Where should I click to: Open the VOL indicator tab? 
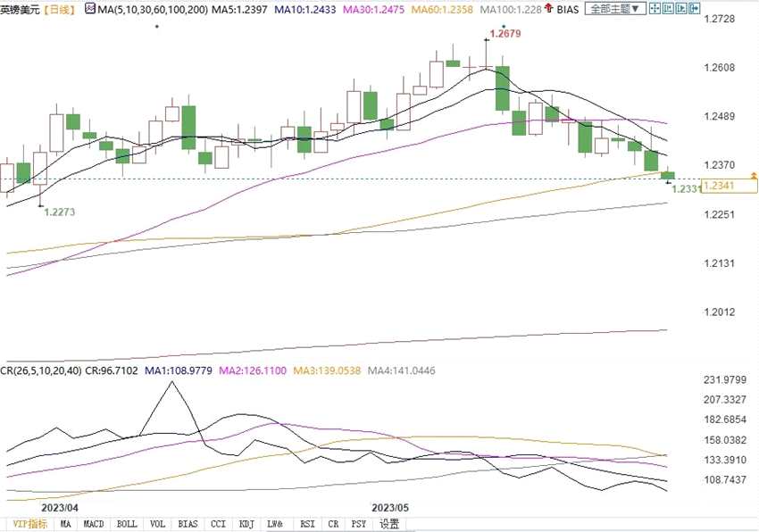[x=157, y=524]
